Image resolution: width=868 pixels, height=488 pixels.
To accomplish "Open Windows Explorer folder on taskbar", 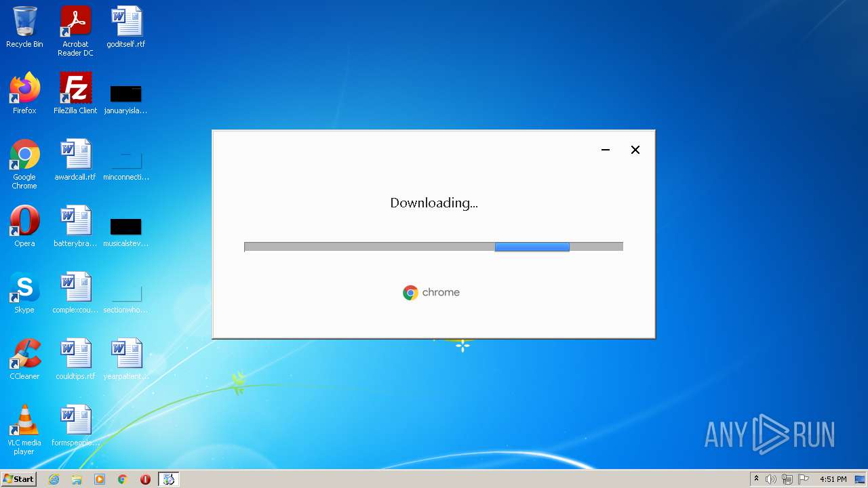I will pos(77,479).
